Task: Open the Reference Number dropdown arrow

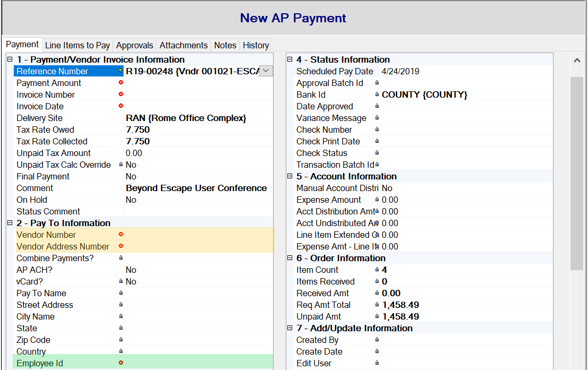Action: point(266,71)
